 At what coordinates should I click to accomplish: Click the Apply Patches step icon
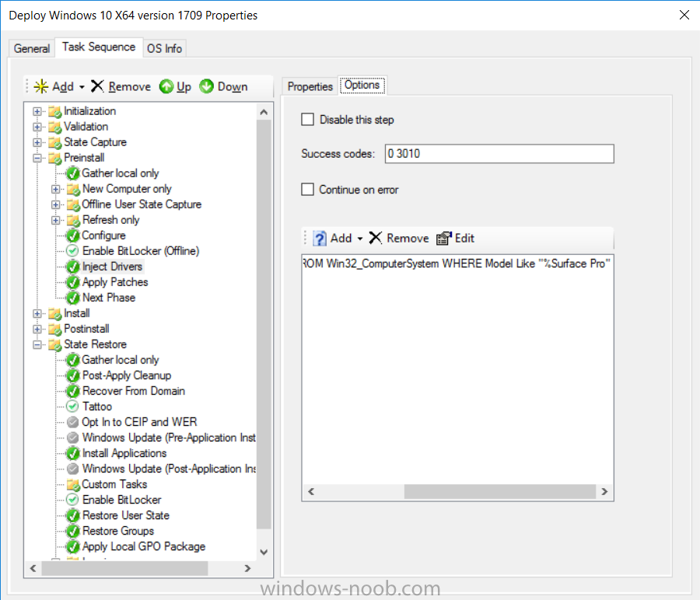pyautogui.click(x=73, y=282)
